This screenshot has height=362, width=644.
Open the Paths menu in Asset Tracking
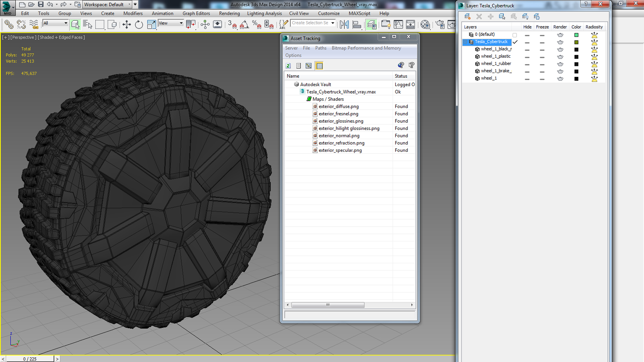pos(321,48)
